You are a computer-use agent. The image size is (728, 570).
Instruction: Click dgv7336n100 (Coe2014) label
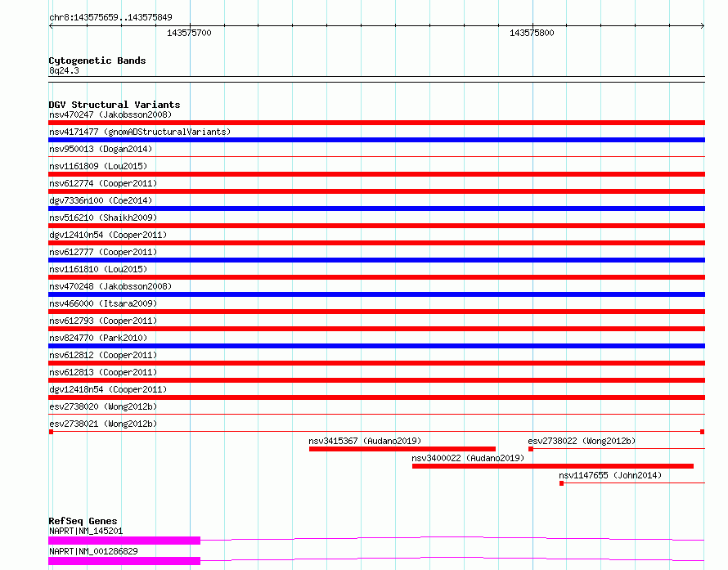coord(101,200)
